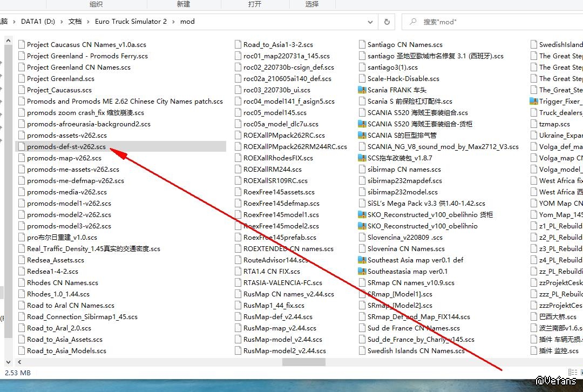This screenshot has height=392, width=583.
Task: Select roc01_map220731a_145.scs file
Action: click(x=287, y=56)
